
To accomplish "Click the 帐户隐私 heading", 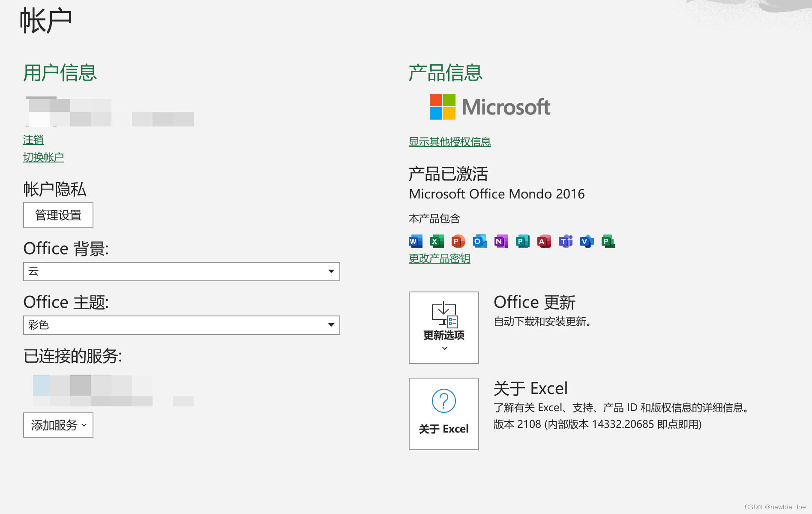I will [x=55, y=189].
